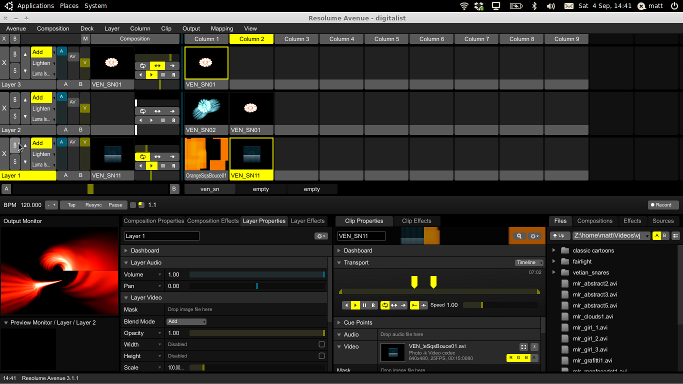The height and width of the screenshot is (384, 683).
Task: Click the composition X (clear all) button
Action: [x=4, y=39]
